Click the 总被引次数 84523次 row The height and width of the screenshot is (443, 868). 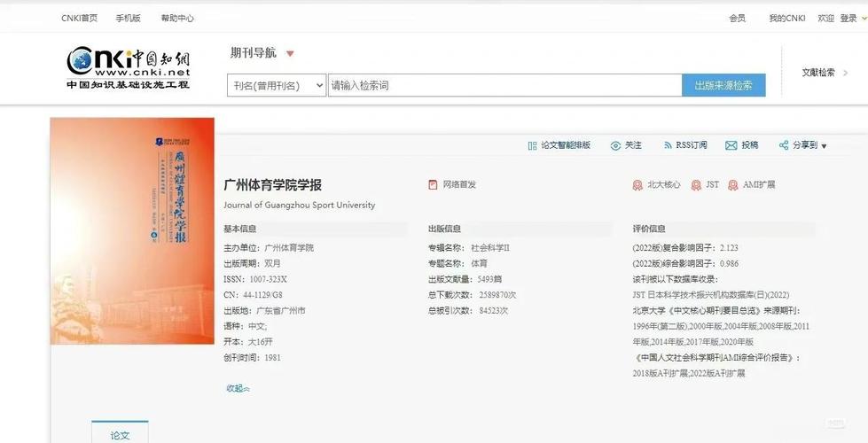pos(468,311)
